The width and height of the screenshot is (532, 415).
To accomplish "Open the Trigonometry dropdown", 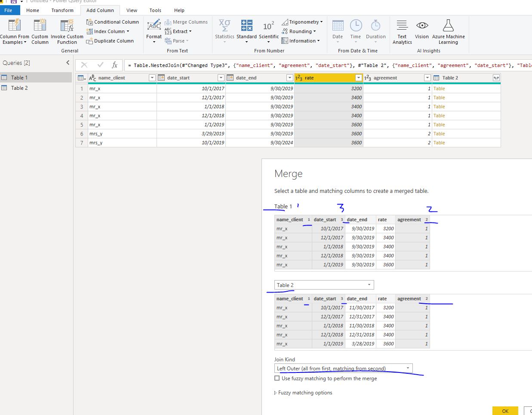I will click(x=302, y=22).
